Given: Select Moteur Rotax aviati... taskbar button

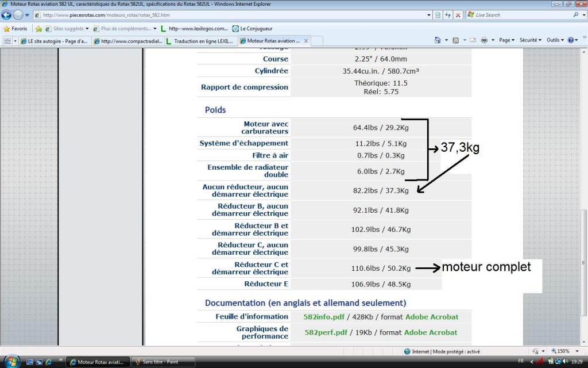Looking at the screenshot, I should click(98, 362).
